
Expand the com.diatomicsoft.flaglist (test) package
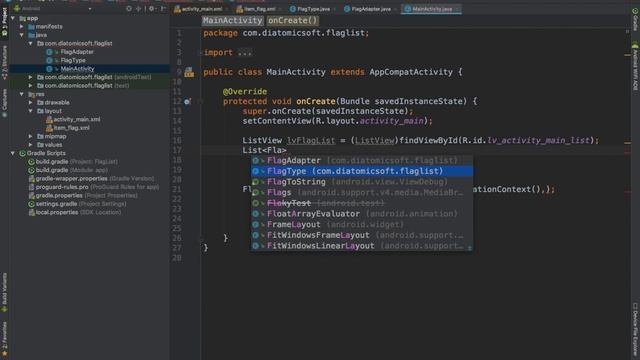tap(31, 86)
